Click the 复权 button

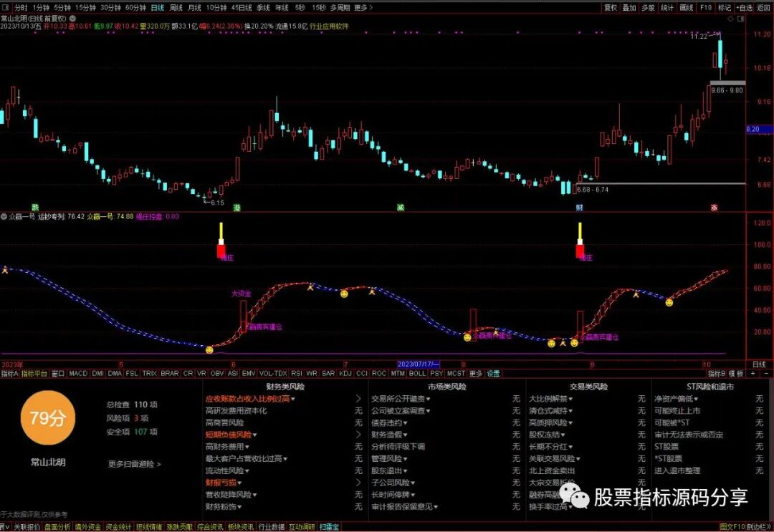(611, 7)
